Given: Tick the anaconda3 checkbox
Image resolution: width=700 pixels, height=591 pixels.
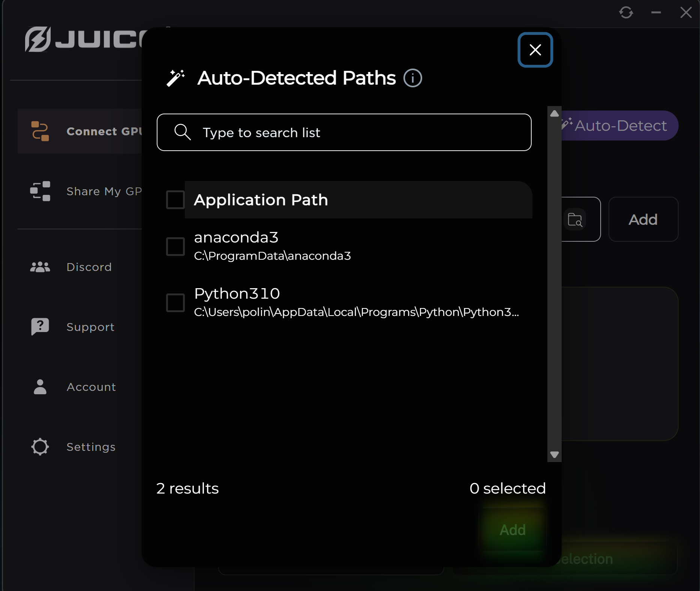Looking at the screenshot, I should (175, 246).
